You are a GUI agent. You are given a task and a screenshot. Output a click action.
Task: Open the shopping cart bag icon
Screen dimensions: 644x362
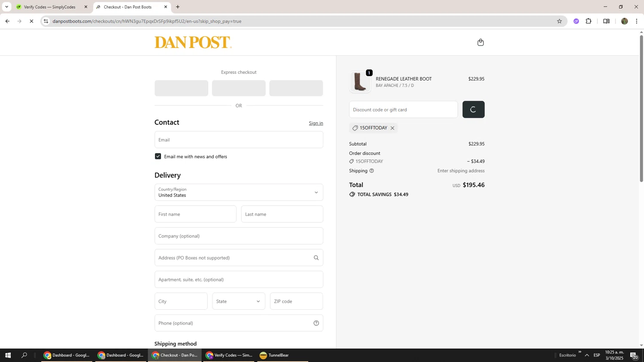point(480,42)
